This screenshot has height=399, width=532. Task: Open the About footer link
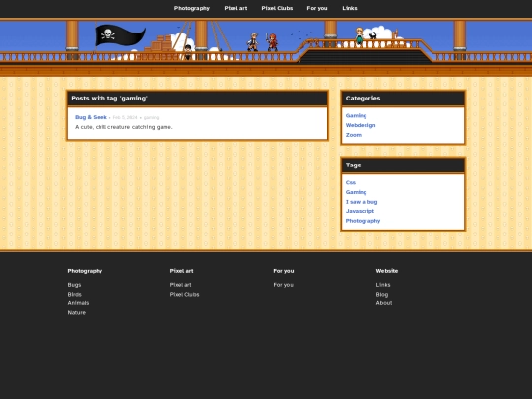[x=384, y=303]
